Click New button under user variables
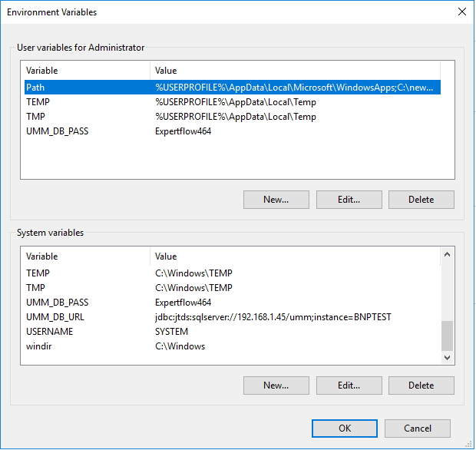Viewport: 476px width, 450px height. click(x=276, y=200)
